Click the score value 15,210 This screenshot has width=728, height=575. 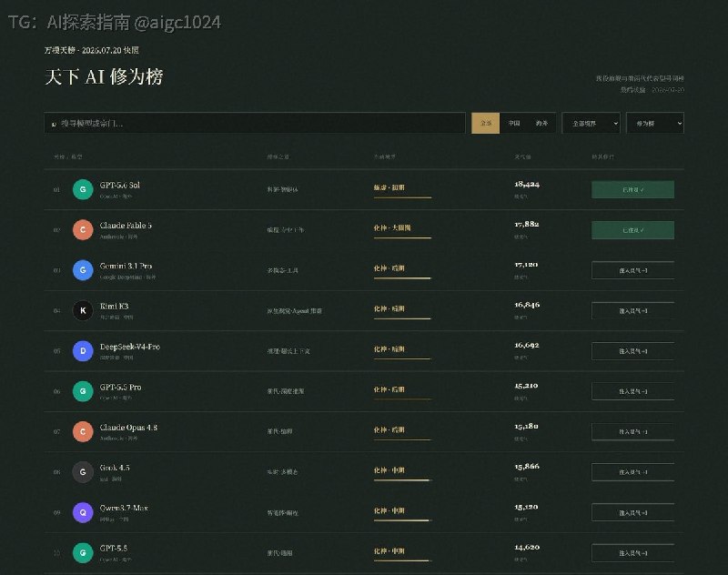click(x=526, y=386)
